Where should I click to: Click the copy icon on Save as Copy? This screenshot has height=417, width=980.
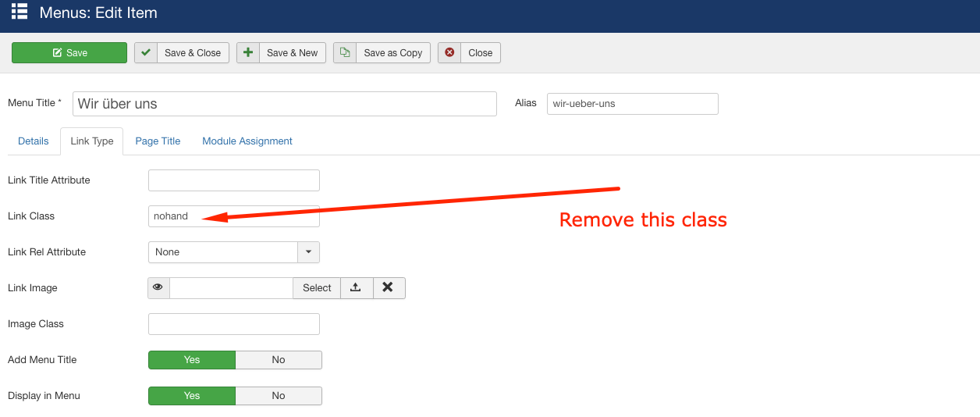click(x=345, y=52)
